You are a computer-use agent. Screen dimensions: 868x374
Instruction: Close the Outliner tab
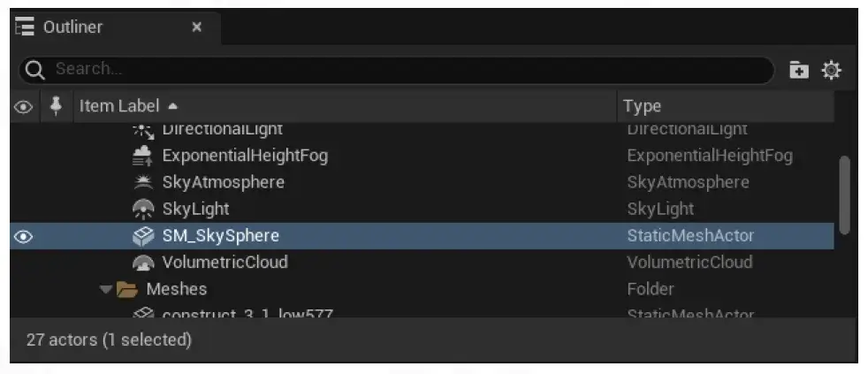pyautogui.click(x=196, y=27)
